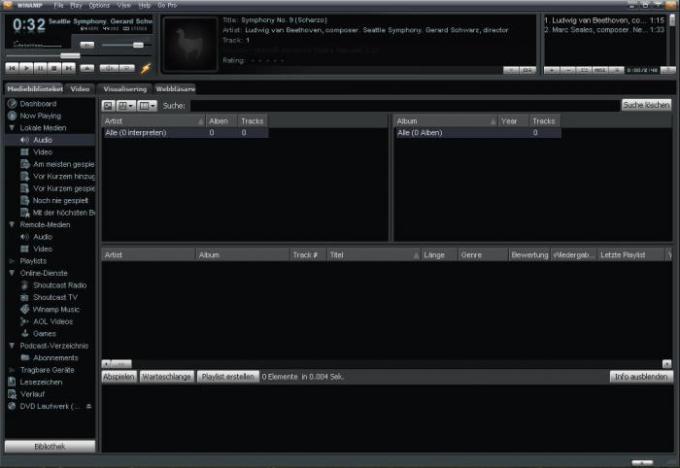The height and width of the screenshot is (468, 680).
Task: Skip to the next track
Action: (x=69, y=68)
